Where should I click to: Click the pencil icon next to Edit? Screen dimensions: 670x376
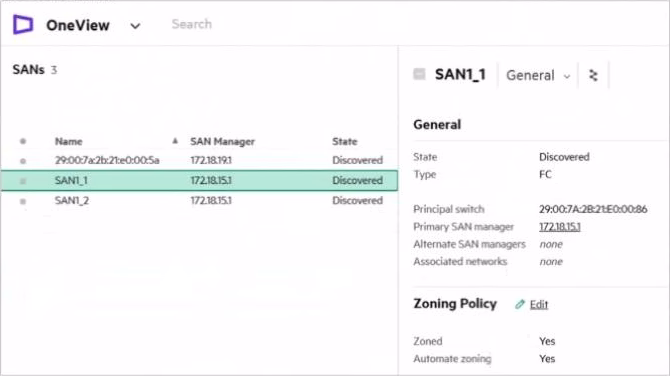tap(520, 304)
